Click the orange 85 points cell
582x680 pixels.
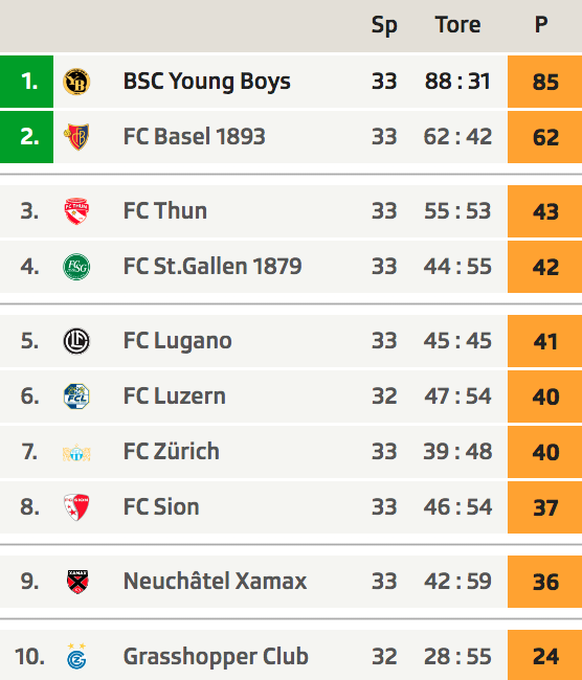pos(545,82)
